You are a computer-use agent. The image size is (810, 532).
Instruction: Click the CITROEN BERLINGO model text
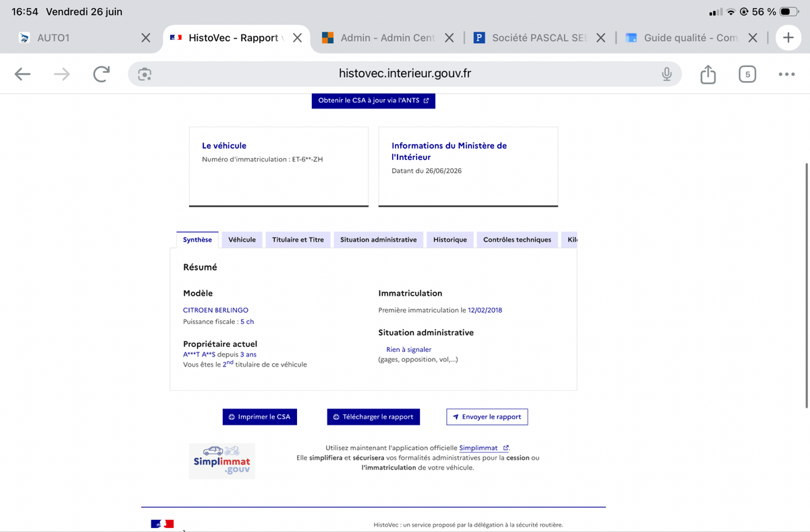[x=215, y=310]
